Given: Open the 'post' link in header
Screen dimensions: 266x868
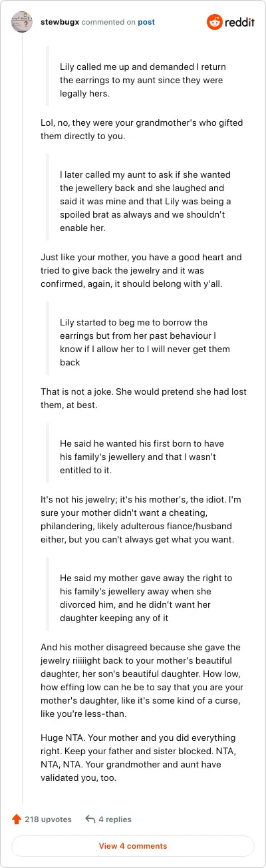Looking at the screenshot, I should (146, 22).
